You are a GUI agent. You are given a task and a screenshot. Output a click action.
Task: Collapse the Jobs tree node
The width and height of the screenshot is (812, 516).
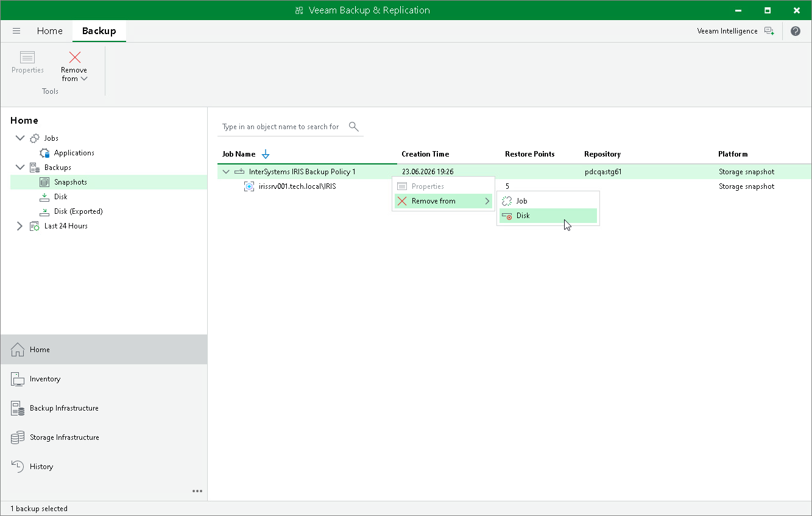(x=20, y=138)
